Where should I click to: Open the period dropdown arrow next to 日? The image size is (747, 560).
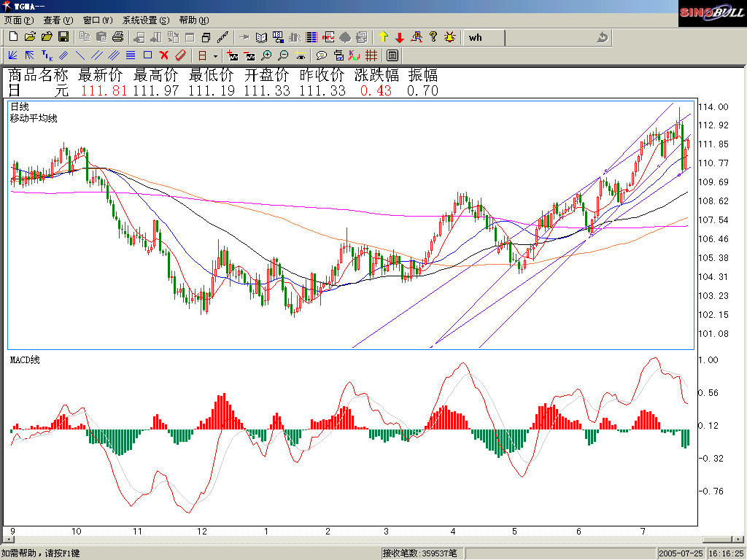coord(215,56)
